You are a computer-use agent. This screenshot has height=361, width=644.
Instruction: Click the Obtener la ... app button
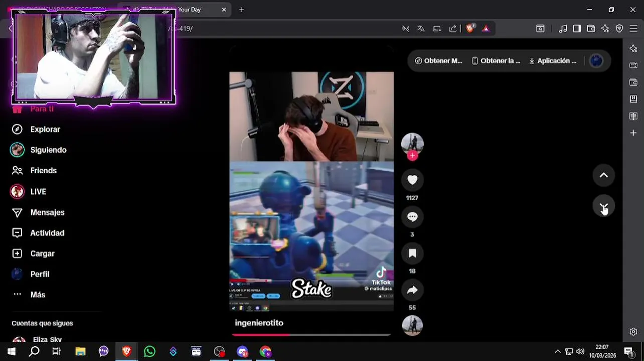(x=496, y=61)
